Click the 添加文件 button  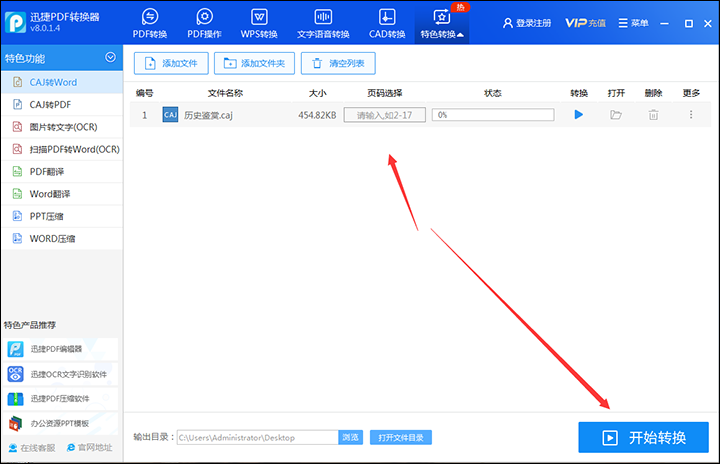(171, 63)
